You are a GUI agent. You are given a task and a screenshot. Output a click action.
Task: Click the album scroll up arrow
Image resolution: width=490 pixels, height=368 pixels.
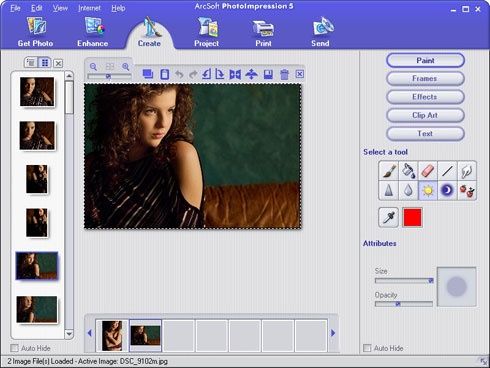coord(69,76)
